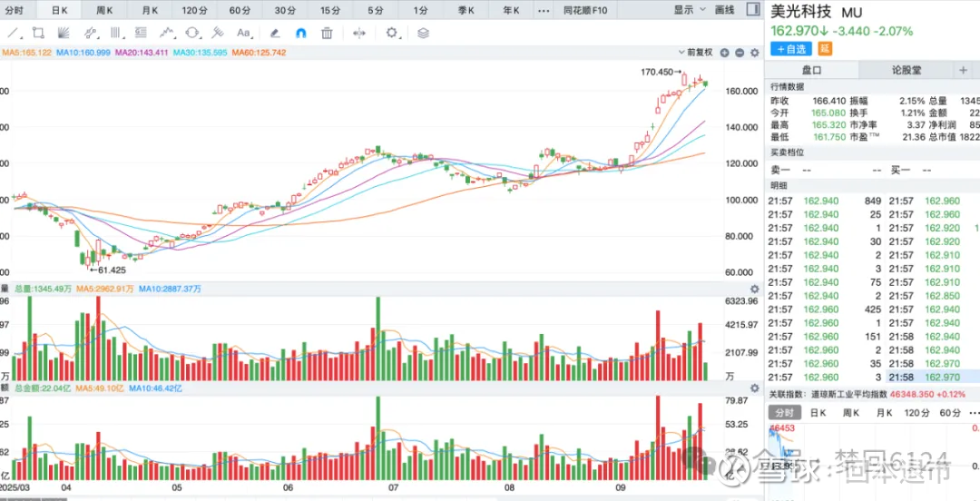Add MU to watchlist with +自选
This screenshot has height=501, width=980.
(791, 49)
